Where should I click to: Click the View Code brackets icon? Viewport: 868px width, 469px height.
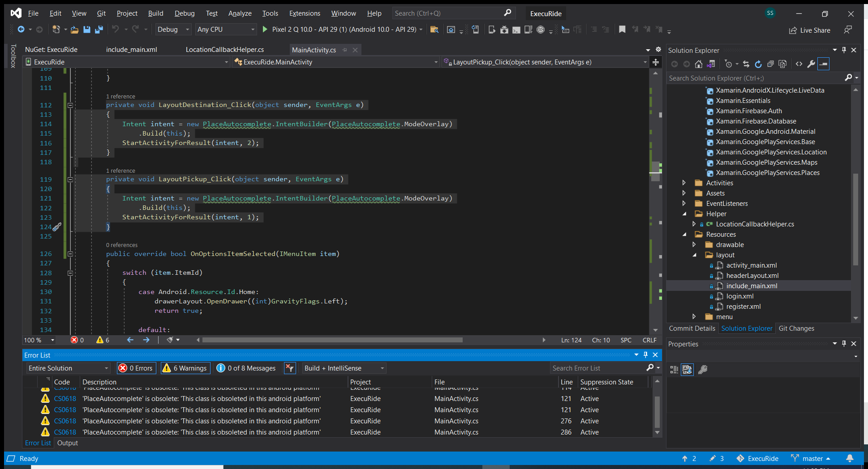click(799, 64)
